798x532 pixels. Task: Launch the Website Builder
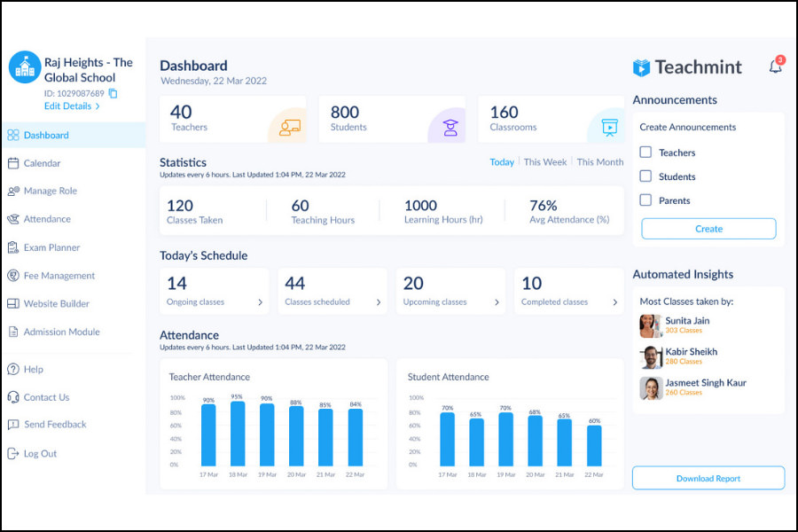56,303
